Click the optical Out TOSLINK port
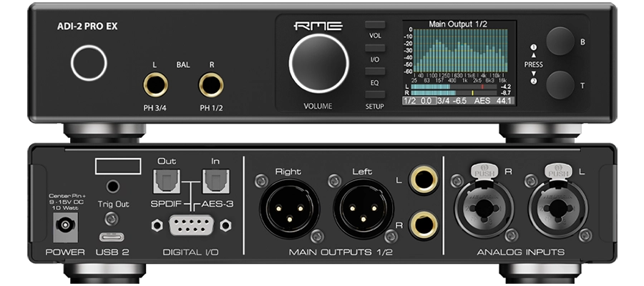Image resolution: width=644 pixels, height=286 pixels. tap(167, 181)
